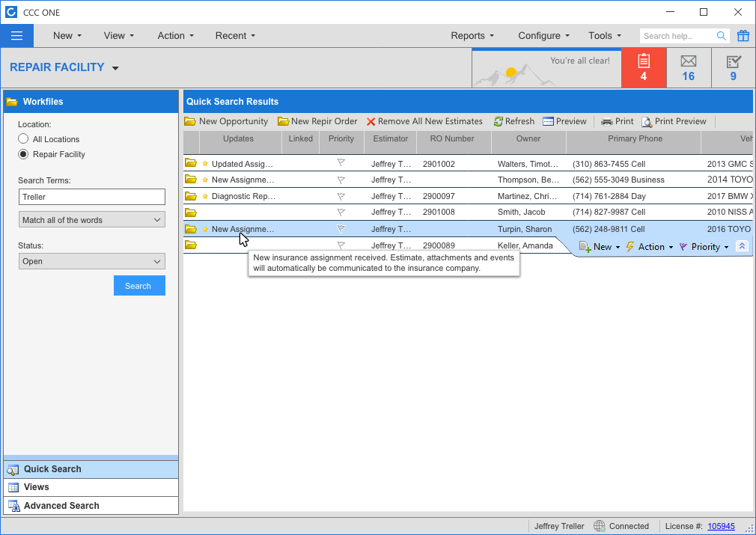Screen dimensions: 756x535
Task: Open folder icon for Walters row
Action: [x=191, y=163]
